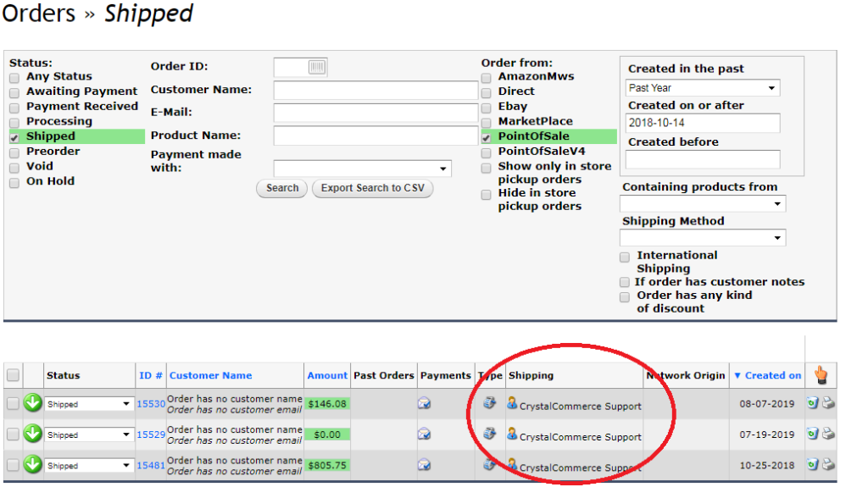Viewport: 868px width, 487px height.
Task: Click the green arrow icon for order 15481
Action: 33,464
